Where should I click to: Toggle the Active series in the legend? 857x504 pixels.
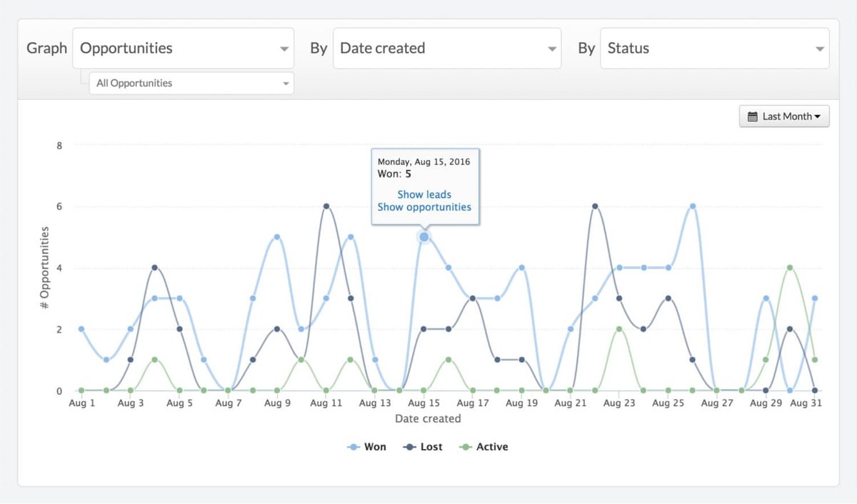pos(483,447)
